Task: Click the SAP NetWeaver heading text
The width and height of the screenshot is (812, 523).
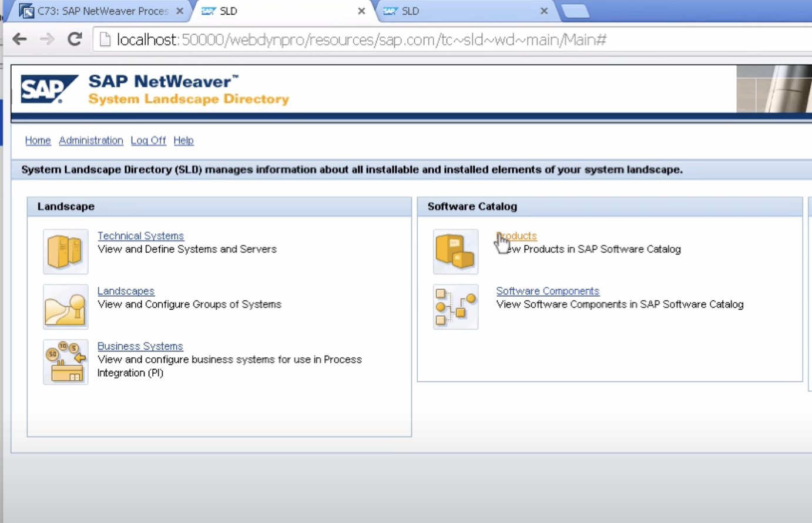Action: pos(163,81)
